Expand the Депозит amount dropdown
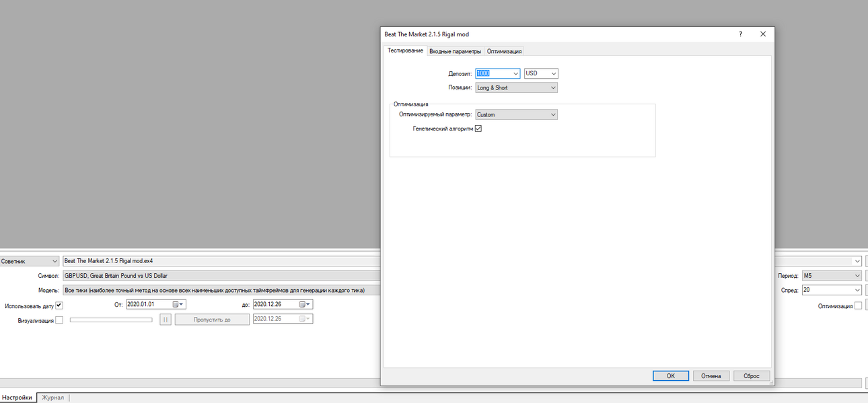 [515, 73]
